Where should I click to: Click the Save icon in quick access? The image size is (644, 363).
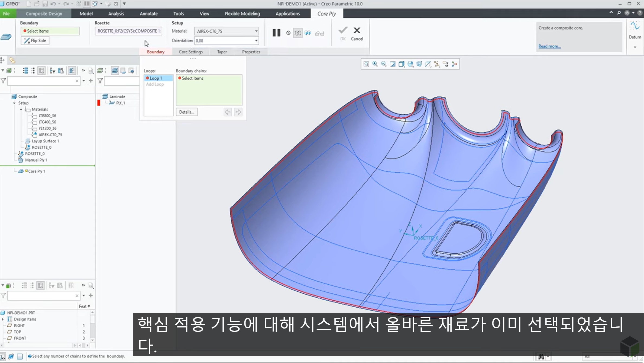click(x=45, y=4)
